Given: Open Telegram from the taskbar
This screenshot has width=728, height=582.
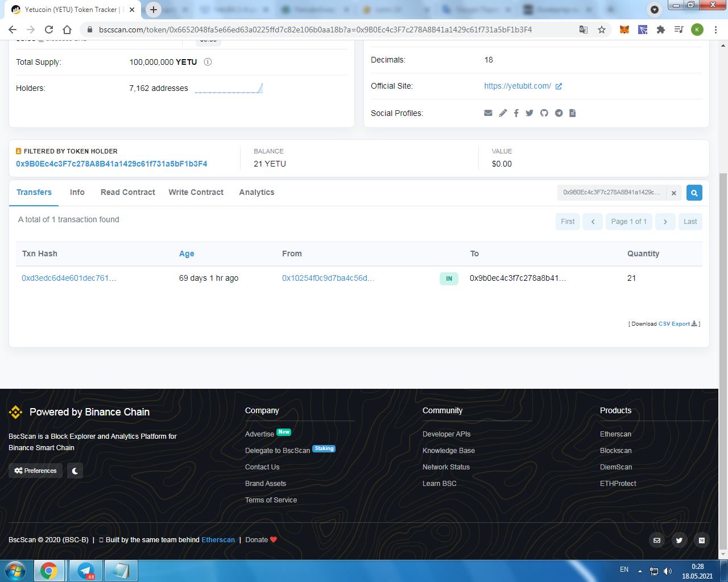Looking at the screenshot, I should click(x=86, y=571).
